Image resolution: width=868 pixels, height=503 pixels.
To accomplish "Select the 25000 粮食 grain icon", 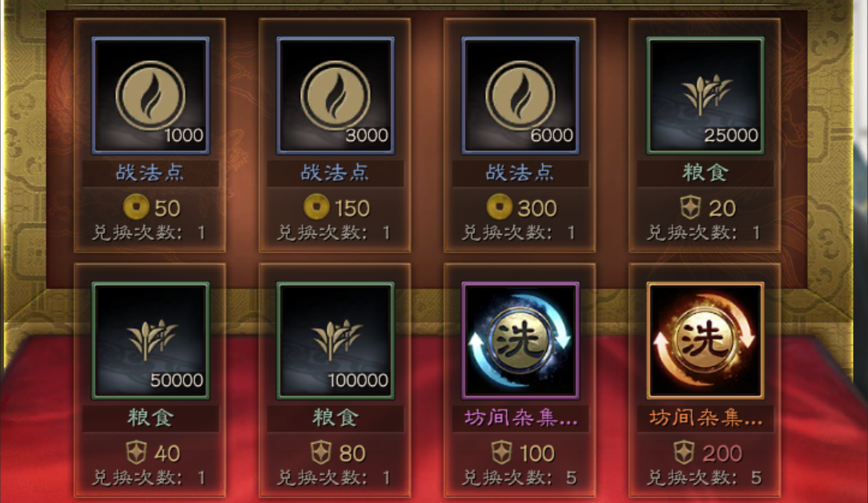I will [x=705, y=95].
